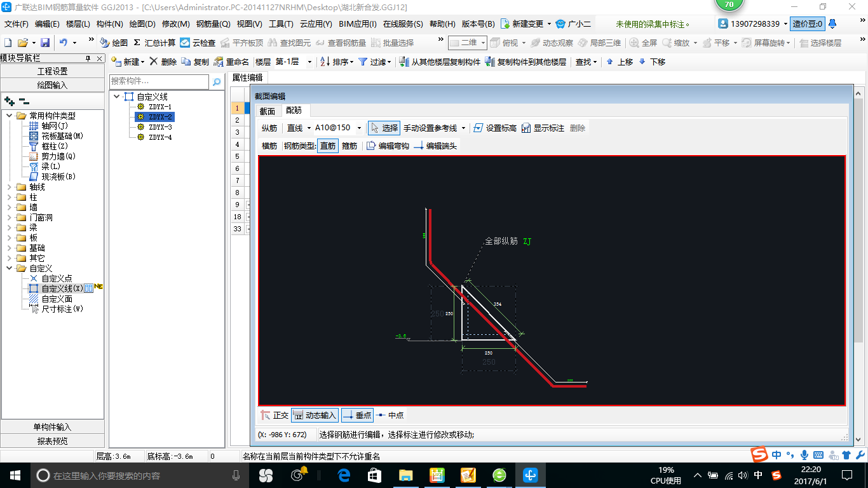
Task: Open the 在线服务(S) menu
Action: click(403, 24)
